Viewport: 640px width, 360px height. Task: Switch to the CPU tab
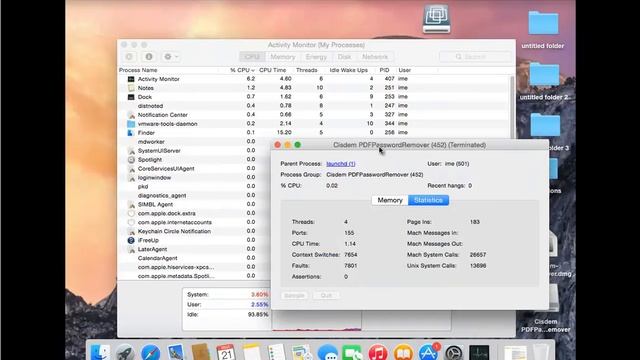pyautogui.click(x=252, y=57)
